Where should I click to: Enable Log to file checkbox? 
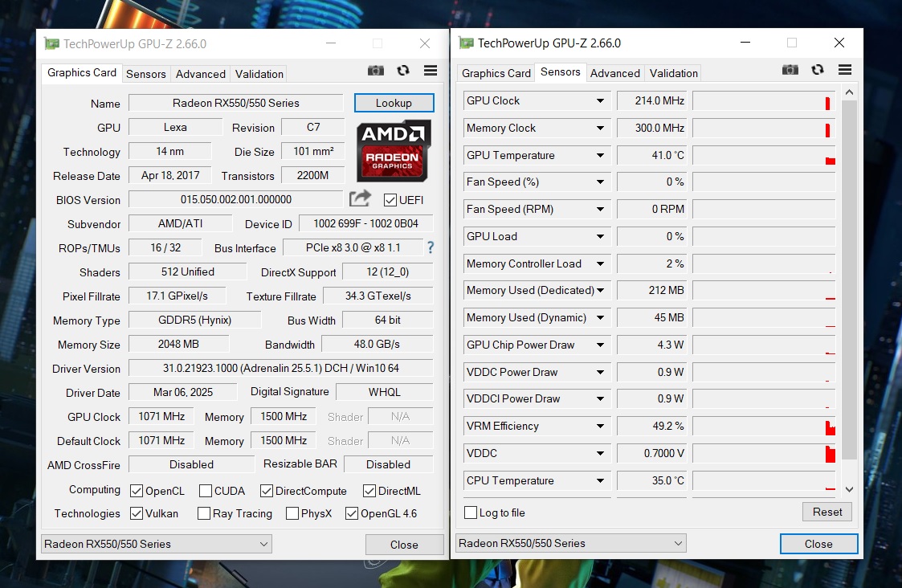pos(471,512)
